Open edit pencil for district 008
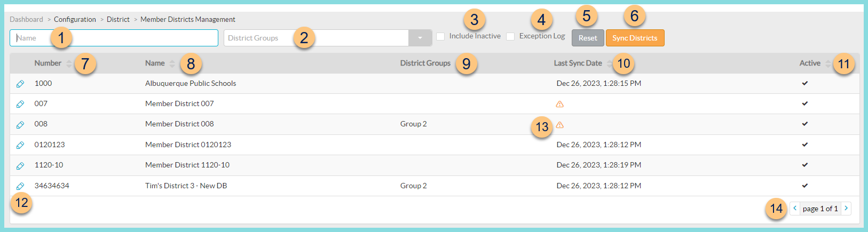The height and width of the screenshot is (232, 868). click(x=20, y=124)
